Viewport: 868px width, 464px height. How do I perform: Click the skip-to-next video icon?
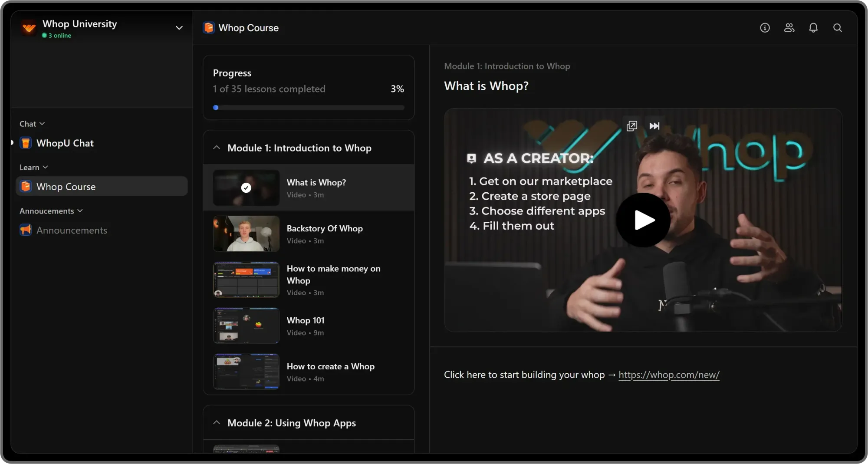pyautogui.click(x=654, y=126)
